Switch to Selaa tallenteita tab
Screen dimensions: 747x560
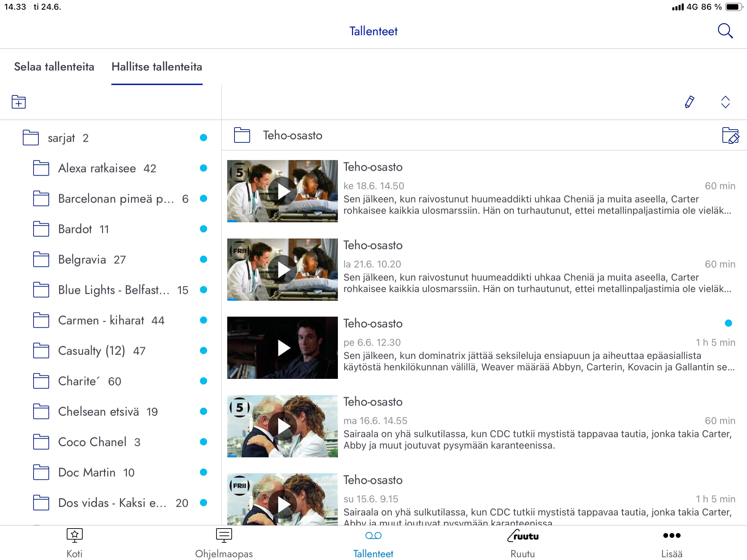click(x=54, y=67)
